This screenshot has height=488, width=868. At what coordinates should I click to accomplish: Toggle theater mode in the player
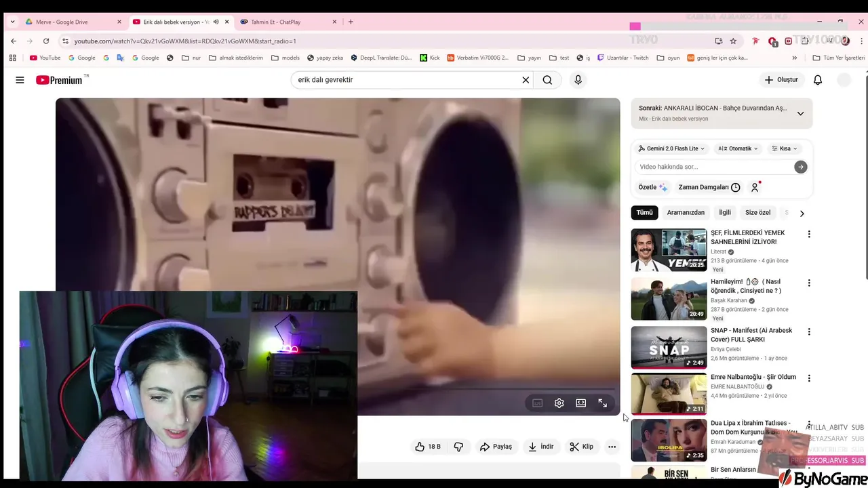point(580,403)
